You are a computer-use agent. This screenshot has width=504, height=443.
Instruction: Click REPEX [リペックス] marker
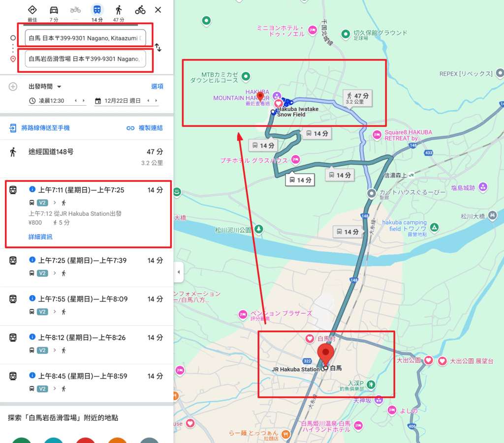[x=500, y=73]
